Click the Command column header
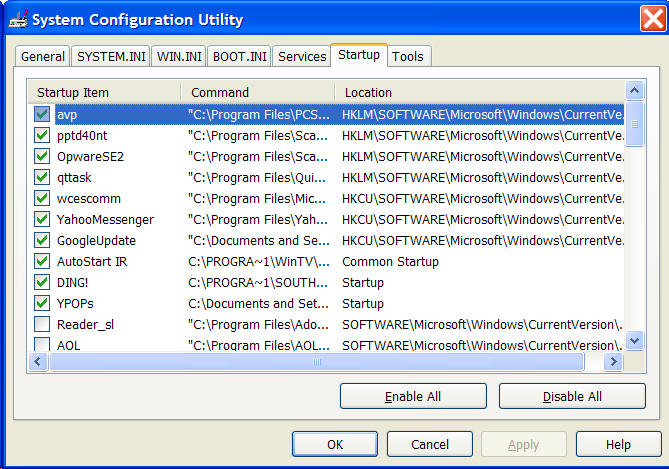669x469 pixels. [258, 92]
